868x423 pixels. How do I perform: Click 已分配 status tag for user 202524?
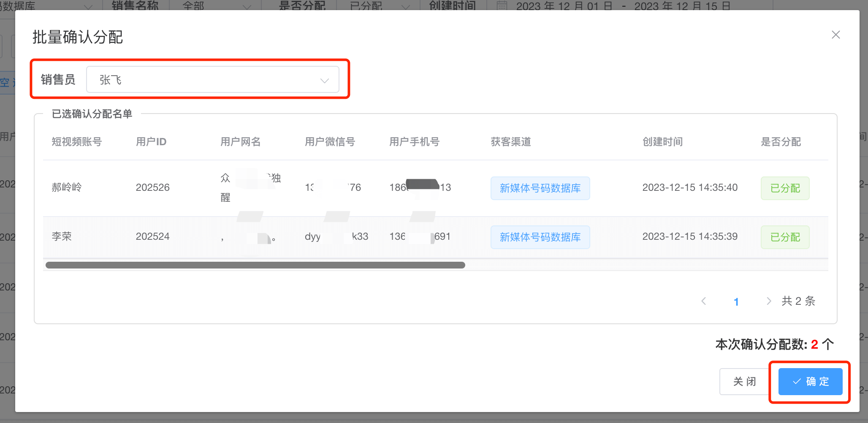tap(785, 237)
